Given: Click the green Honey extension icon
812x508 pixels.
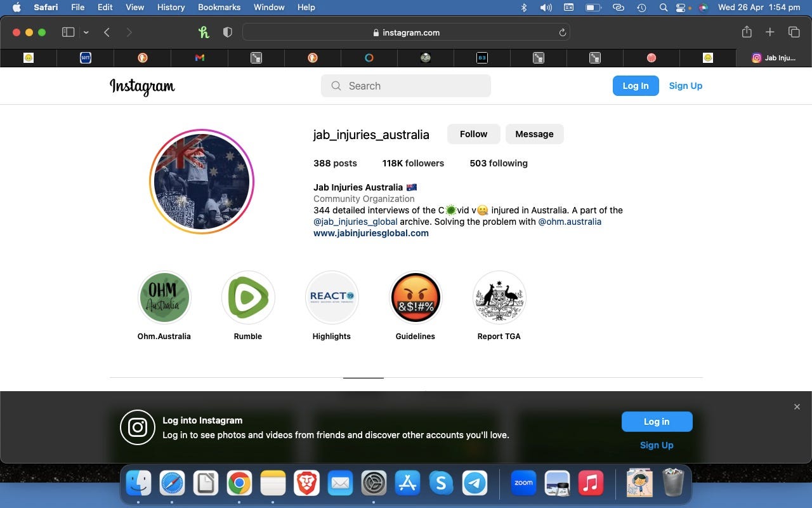Looking at the screenshot, I should point(204,32).
